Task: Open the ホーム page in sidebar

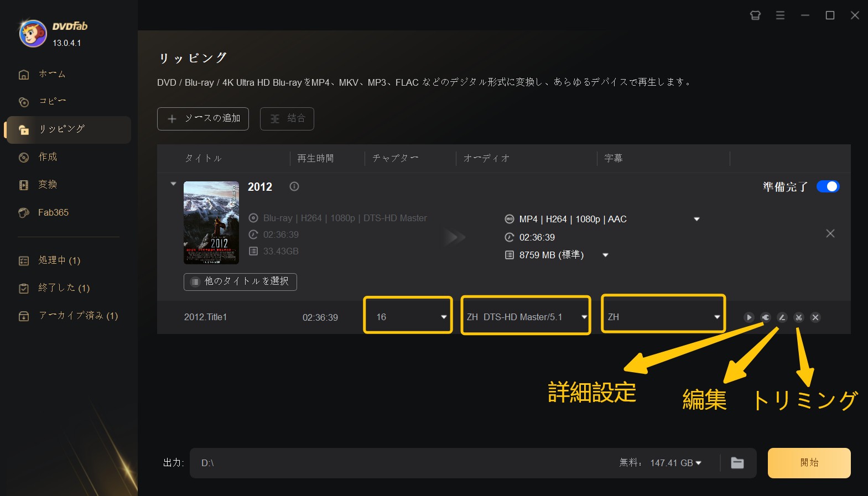Action: click(x=52, y=74)
